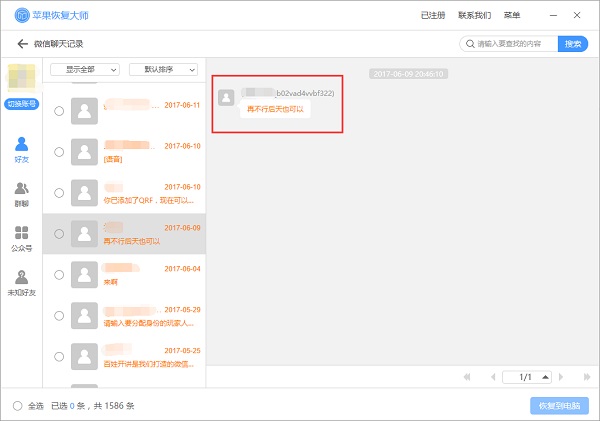Open the 默认排序 sort dropdown
The height and width of the screenshot is (421, 600).
pos(163,70)
